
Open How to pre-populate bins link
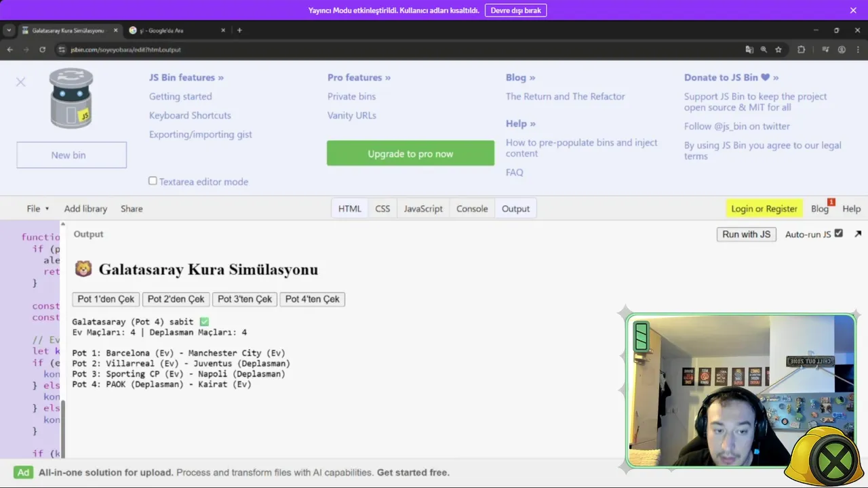point(582,148)
